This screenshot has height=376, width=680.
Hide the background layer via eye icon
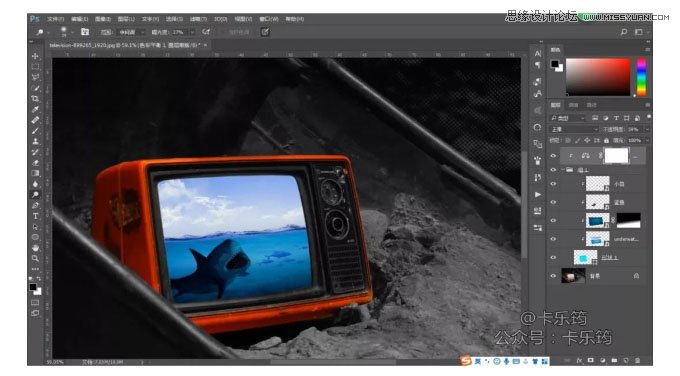tap(553, 276)
